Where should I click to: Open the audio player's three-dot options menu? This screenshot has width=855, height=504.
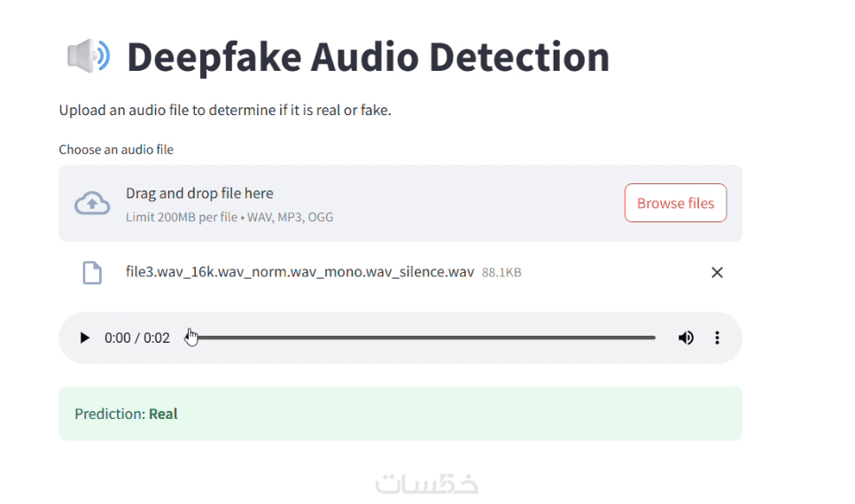(x=717, y=337)
